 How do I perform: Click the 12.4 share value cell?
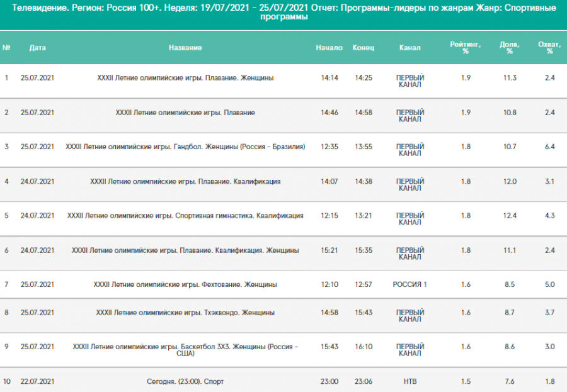click(510, 216)
